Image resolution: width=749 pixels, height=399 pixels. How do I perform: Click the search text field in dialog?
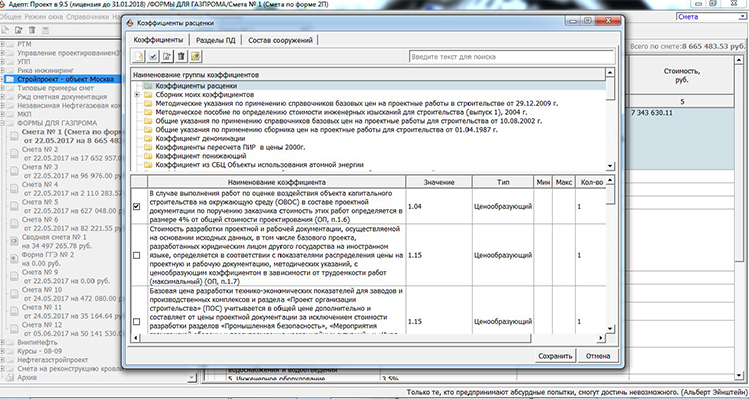point(512,56)
